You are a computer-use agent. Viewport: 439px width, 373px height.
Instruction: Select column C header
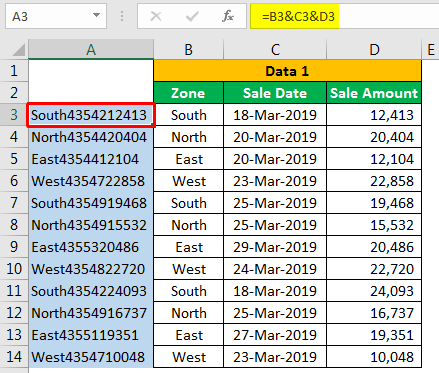tap(275, 50)
